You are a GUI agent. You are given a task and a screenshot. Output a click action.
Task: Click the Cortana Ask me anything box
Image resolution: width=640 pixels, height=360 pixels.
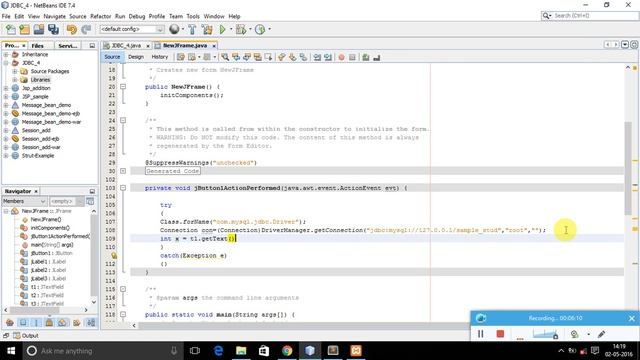pos(102,351)
